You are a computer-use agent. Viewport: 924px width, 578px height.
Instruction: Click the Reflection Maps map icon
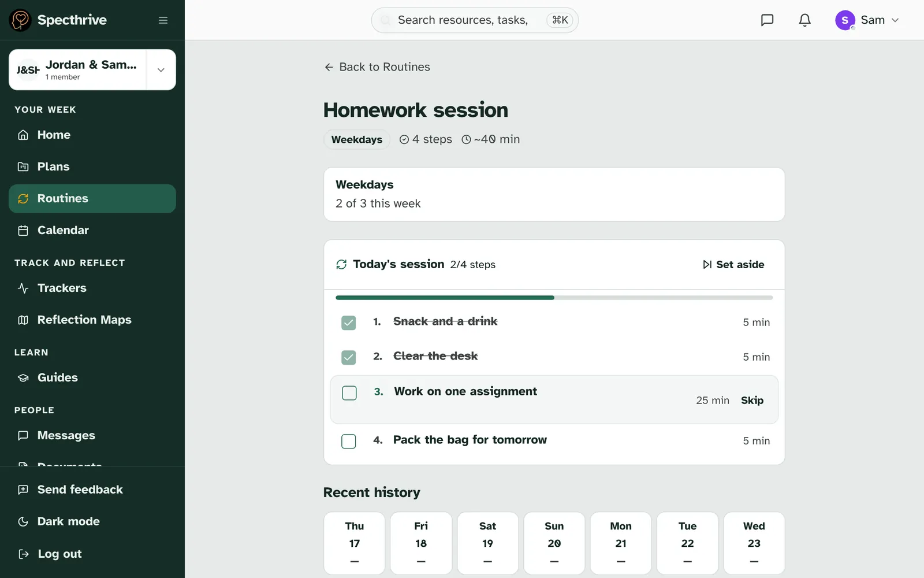tap(23, 320)
